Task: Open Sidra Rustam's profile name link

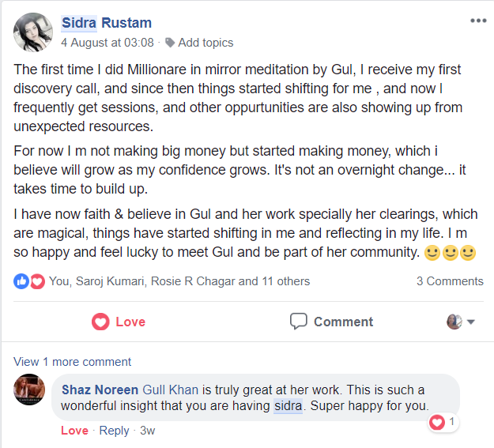Action: [106, 23]
